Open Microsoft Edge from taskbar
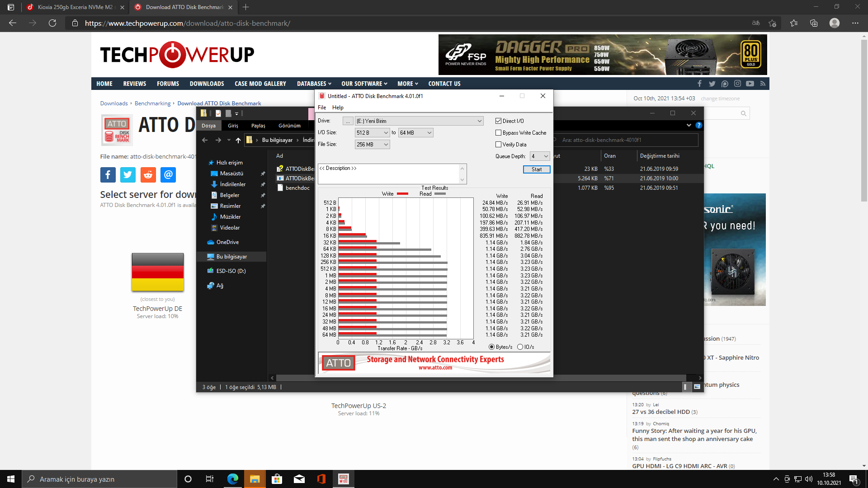This screenshot has height=488, width=868. (233, 479)
